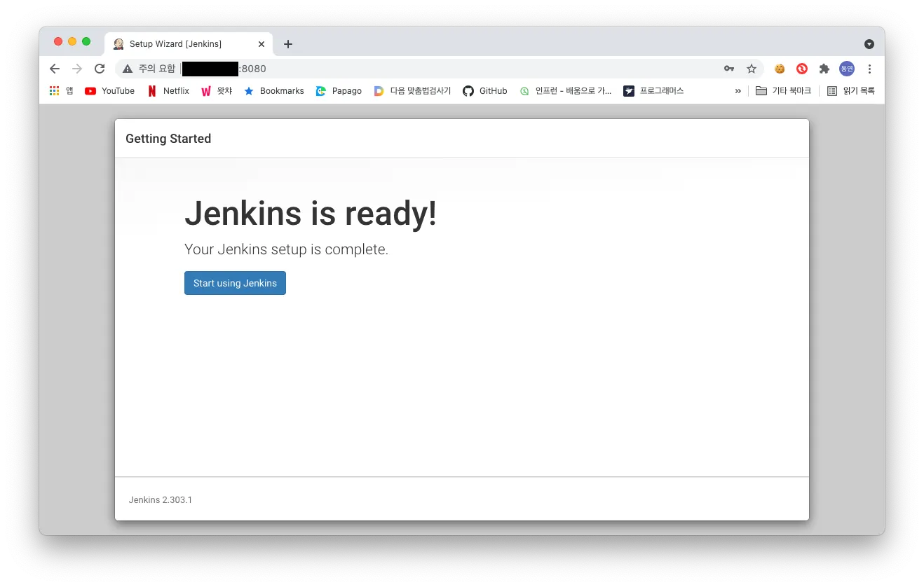Bookmark this page with the star icon
Screen dimensions: 924x587
[x=752, y=69]
